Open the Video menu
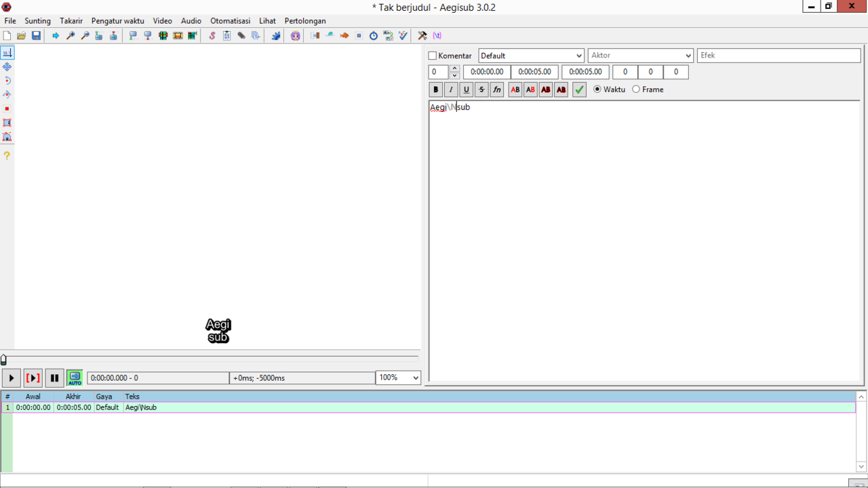This screenshot has height=488, width=868. (163, 21)
